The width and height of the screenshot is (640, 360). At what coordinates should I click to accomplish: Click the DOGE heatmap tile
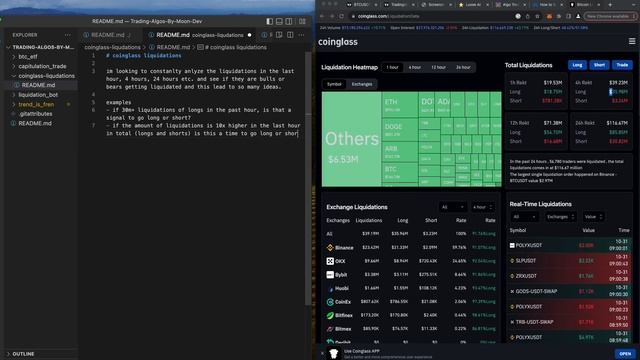tap(399, 129)
